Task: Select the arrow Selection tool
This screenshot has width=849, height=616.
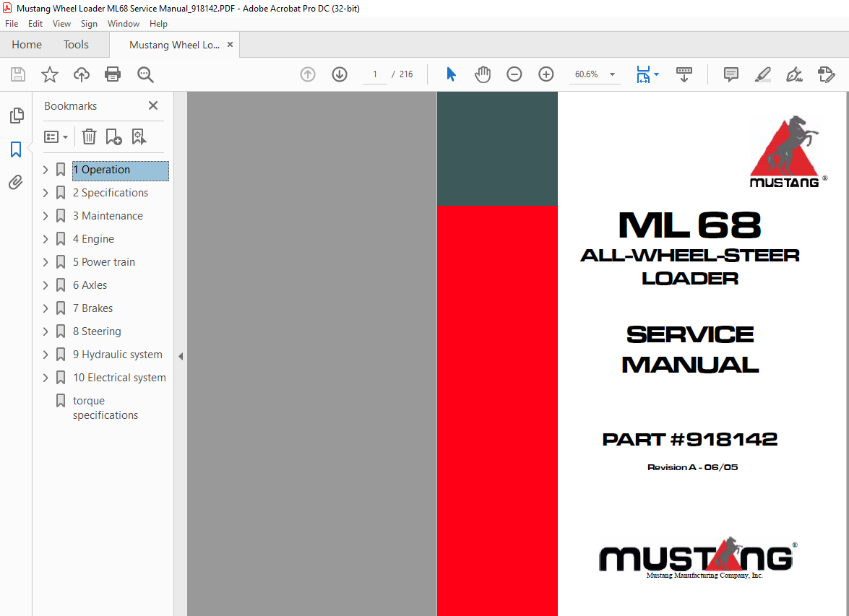Action: click(x=451, y=74)
